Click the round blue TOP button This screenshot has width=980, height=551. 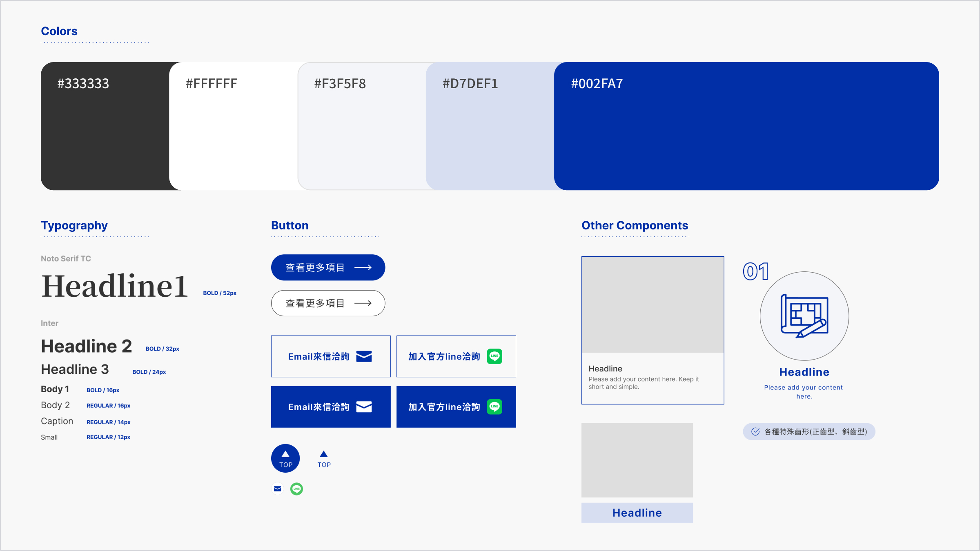(x=285, y=458)
